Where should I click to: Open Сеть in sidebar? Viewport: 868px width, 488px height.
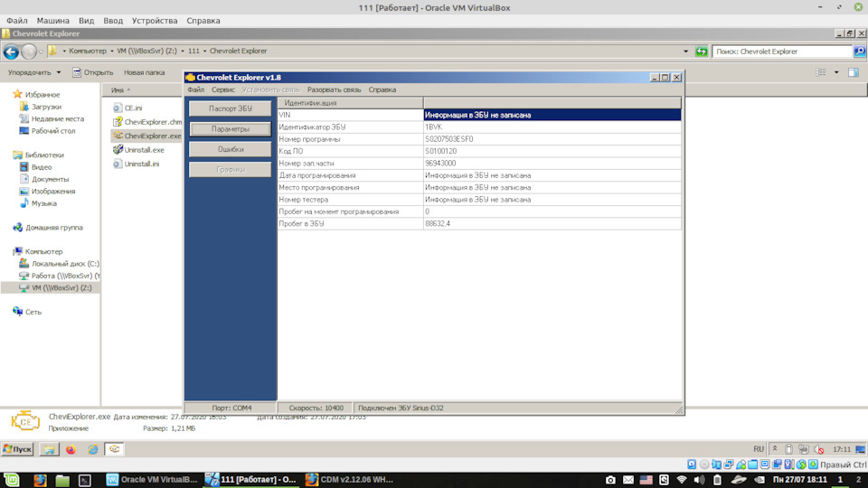(x=27, y=312)
